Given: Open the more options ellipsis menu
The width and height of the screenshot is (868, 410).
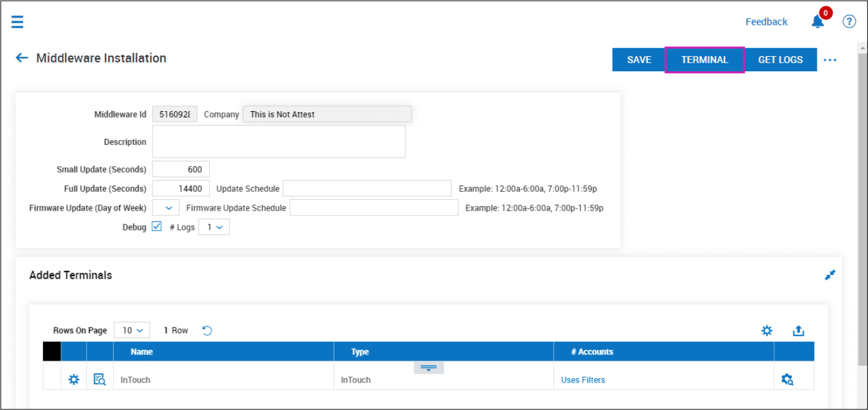Looking at the screenshot, I should [829, 60].
